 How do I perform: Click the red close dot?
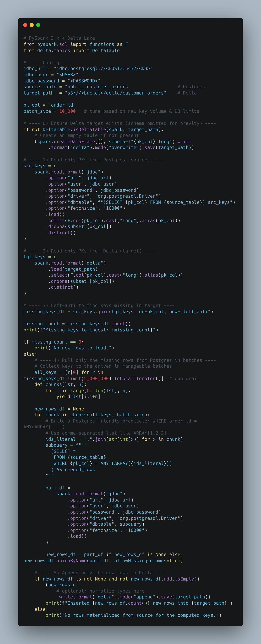[x=25, y=25]
